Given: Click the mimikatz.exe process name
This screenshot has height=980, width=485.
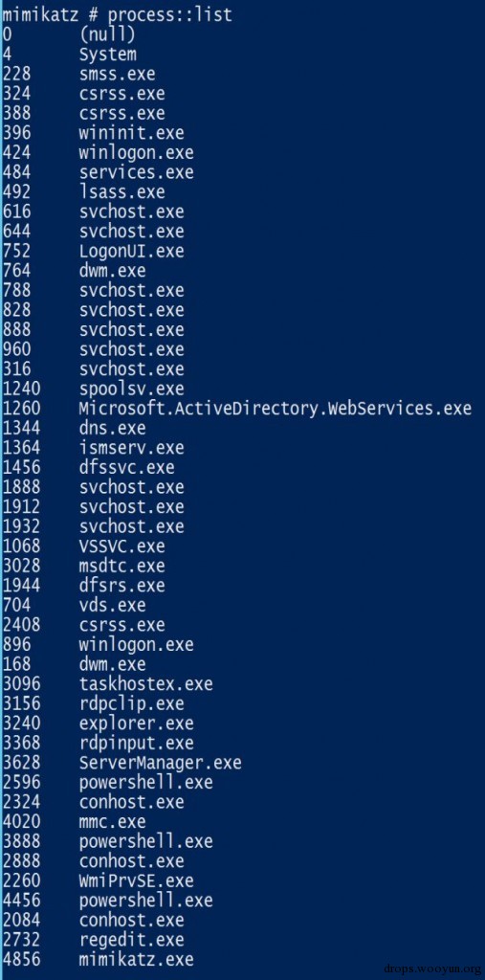Looking at the screenshot, I should tap(136, 959).
